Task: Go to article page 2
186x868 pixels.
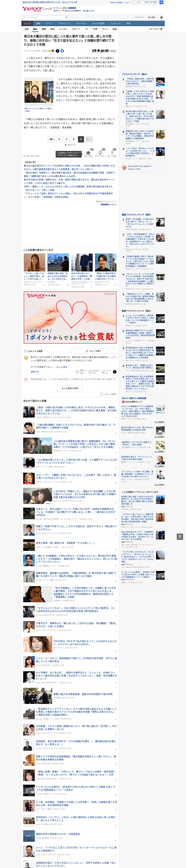Action: tap(59, 139)
